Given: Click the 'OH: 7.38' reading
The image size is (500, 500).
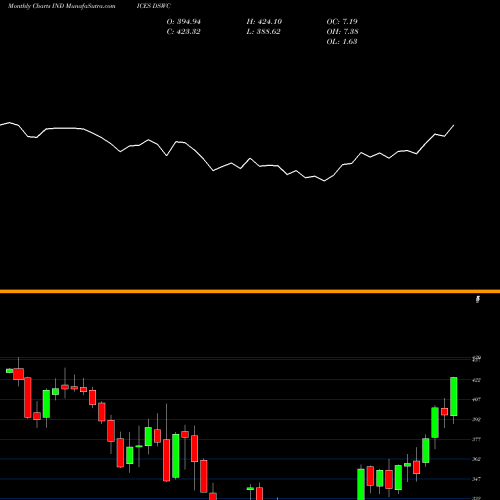Looking at the screenshot, I should [342, 32].
